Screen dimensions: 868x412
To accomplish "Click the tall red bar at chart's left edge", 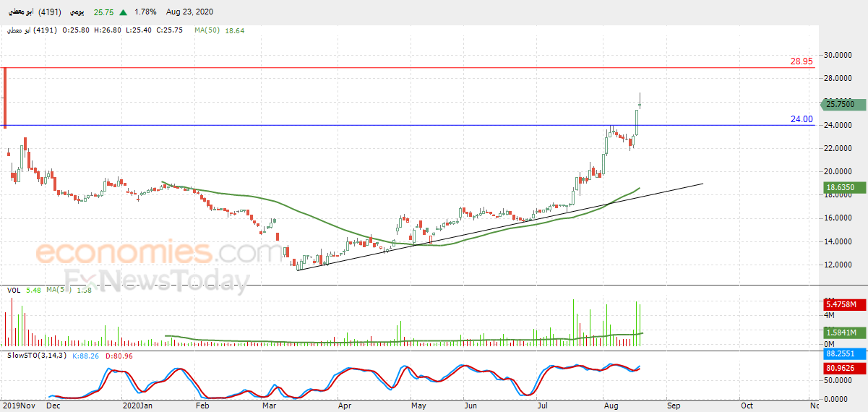I will [5, 98].
